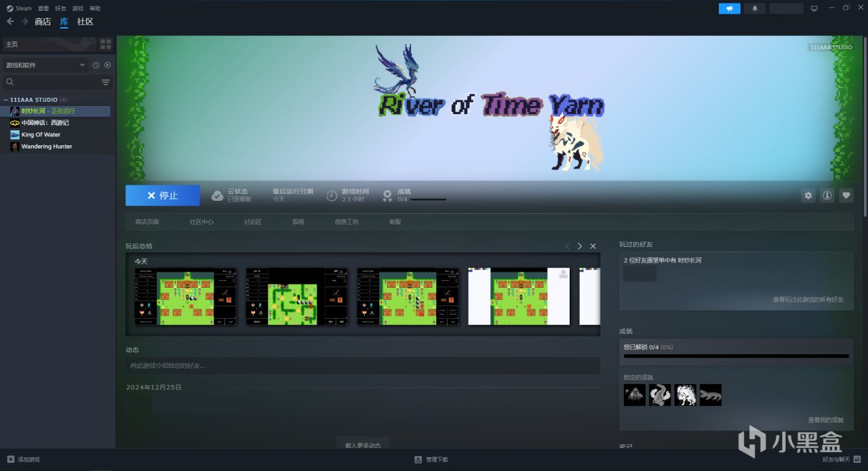Select the second locked achievement dragon icon
Screen dimensions: 868x471
[660, 395]
